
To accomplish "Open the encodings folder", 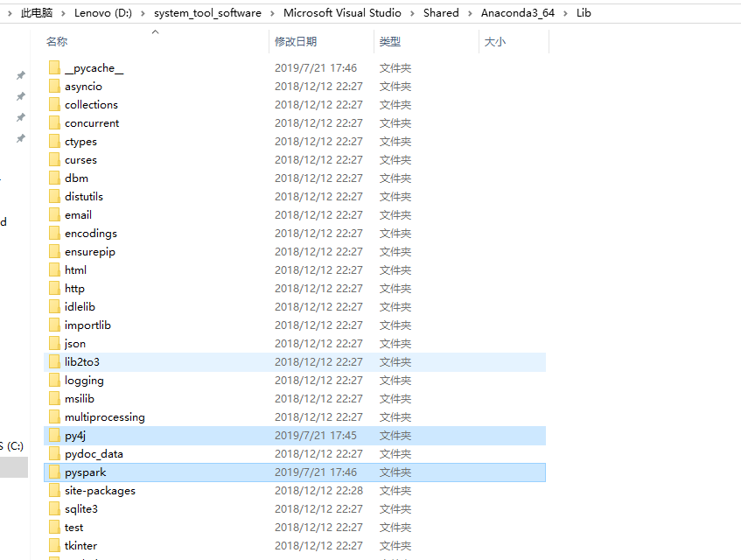I will [x=89, y=233].
